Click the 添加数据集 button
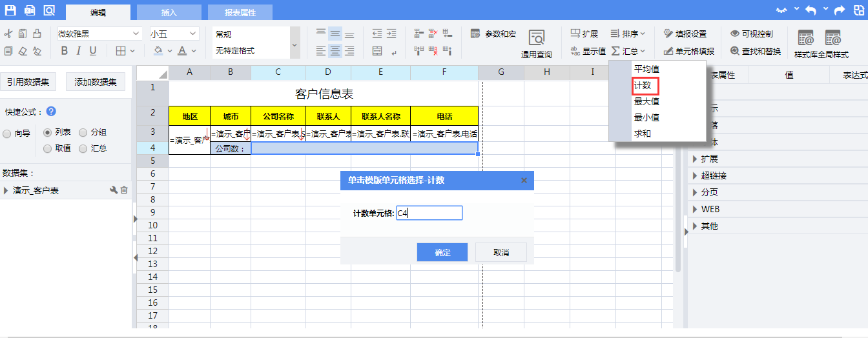The height and width of the screenshot is (338, 868). pos(96,81)
